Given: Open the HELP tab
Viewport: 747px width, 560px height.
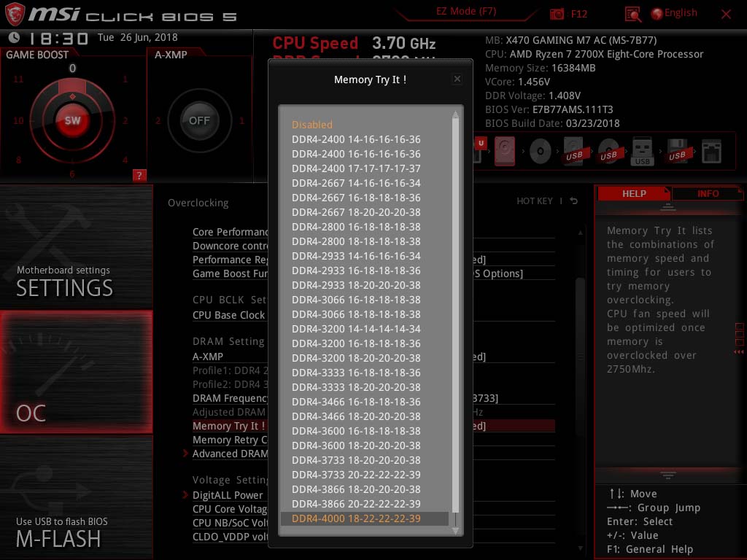Looking at the screenshot, I should [x=634, y=194].
